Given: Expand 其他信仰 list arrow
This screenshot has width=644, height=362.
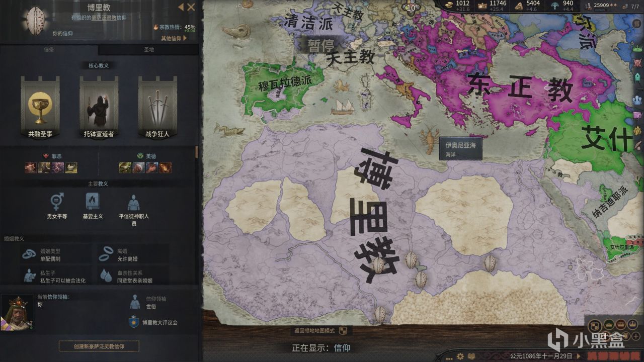Looking at the screenshot, I should pyautogui.click(x=185, y=38).
